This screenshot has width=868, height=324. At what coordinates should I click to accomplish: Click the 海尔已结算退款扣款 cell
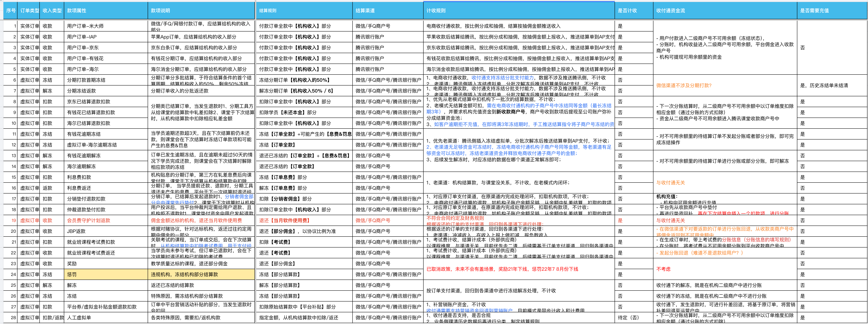[x=106, y=123]
